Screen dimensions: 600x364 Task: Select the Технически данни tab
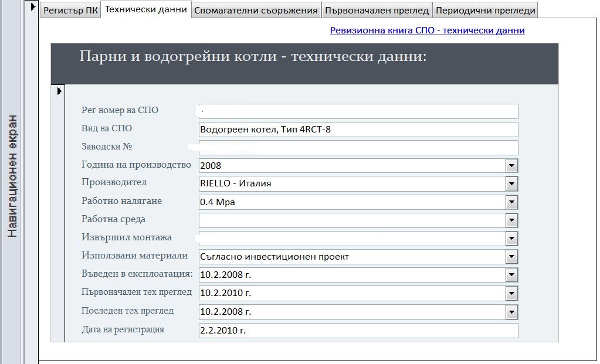[146, 9]
